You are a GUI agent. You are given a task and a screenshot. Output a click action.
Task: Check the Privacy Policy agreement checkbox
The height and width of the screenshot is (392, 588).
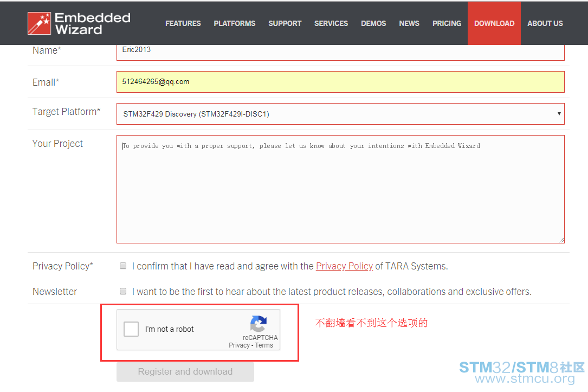123,266
